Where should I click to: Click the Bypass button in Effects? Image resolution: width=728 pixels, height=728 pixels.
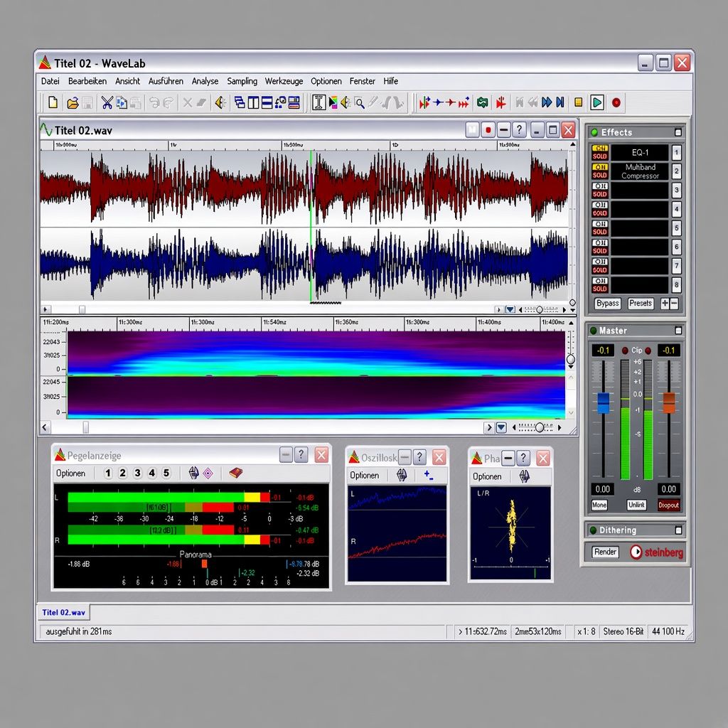(607, 304)
